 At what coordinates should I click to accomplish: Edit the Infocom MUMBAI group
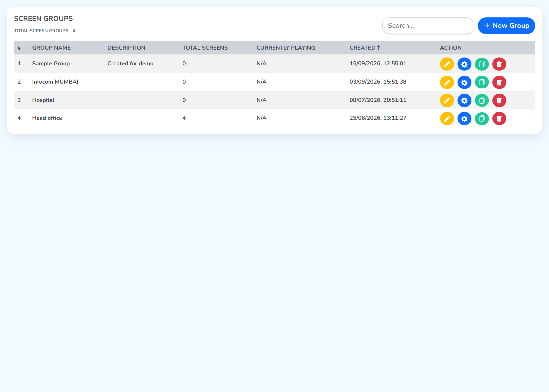(x=447, y=83)
